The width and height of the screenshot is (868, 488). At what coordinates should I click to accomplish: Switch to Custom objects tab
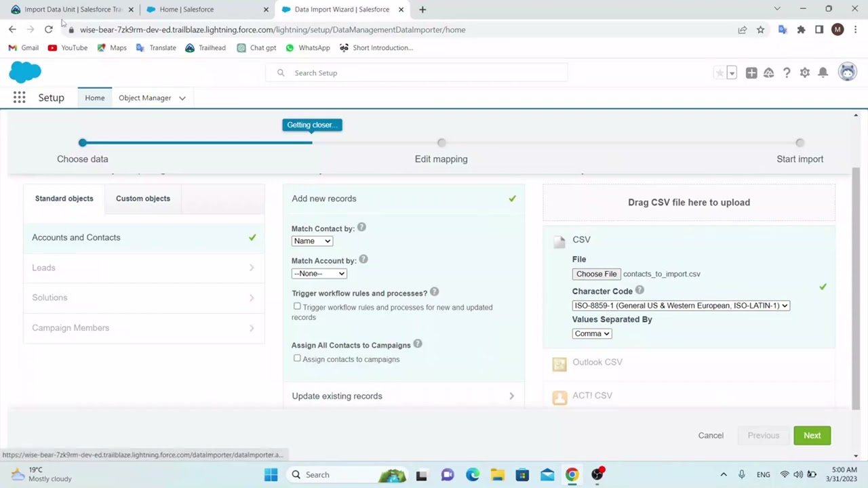click(x=143, y=199)
